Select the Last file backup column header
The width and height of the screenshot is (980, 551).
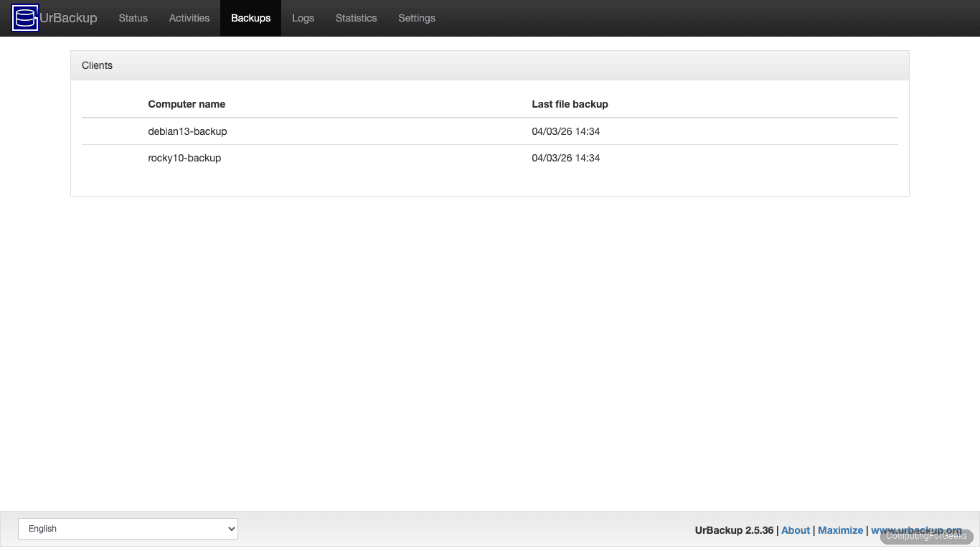[570, 104]
